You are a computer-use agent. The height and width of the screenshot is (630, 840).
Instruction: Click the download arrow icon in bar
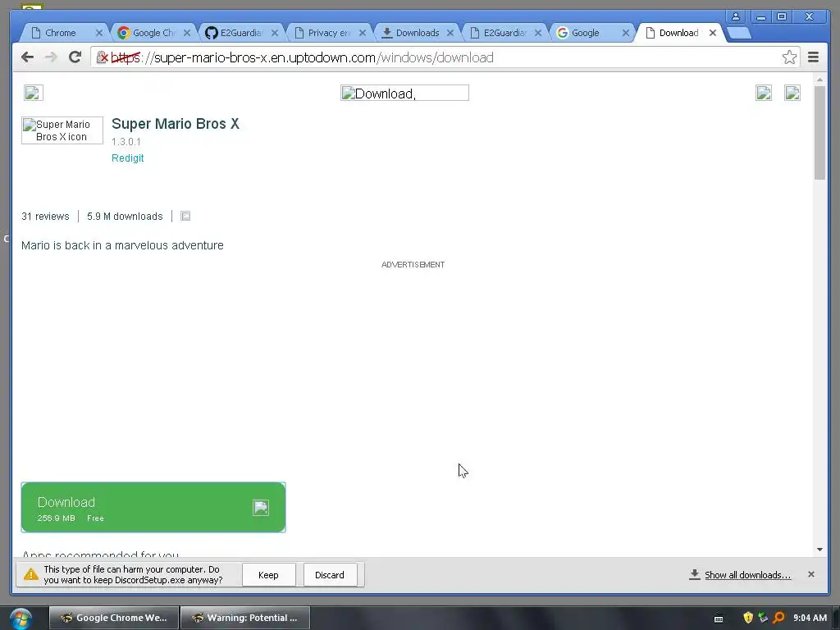(694, 574)
